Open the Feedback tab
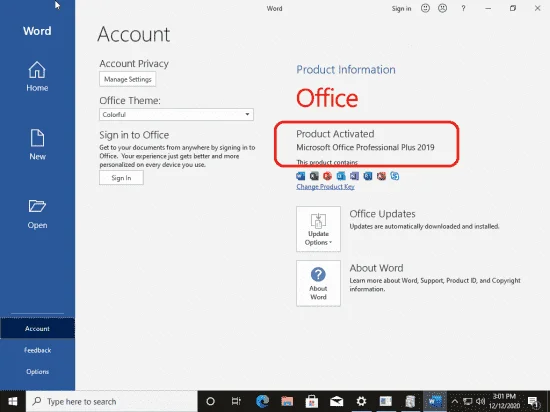 point(37,350)
